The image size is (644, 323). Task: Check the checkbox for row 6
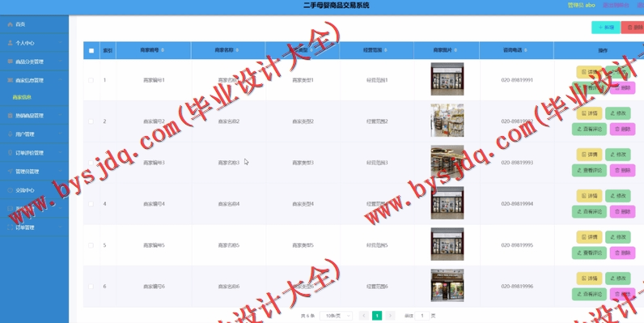tap(91, 287)
